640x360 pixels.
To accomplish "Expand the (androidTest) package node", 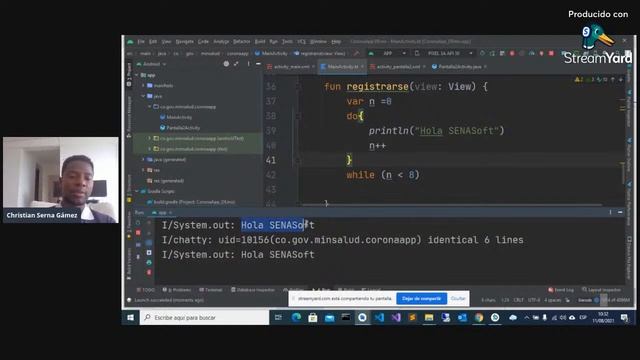I will 149,138.
